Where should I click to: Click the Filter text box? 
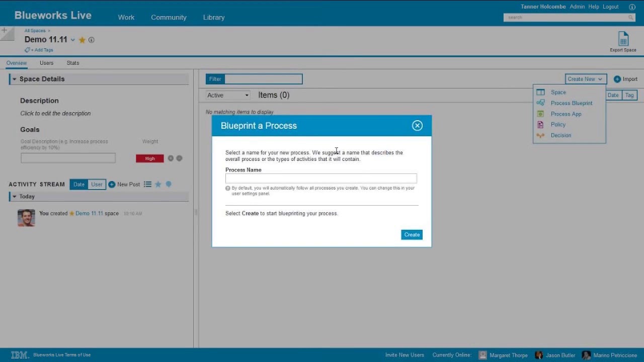[x=263, y=79]
